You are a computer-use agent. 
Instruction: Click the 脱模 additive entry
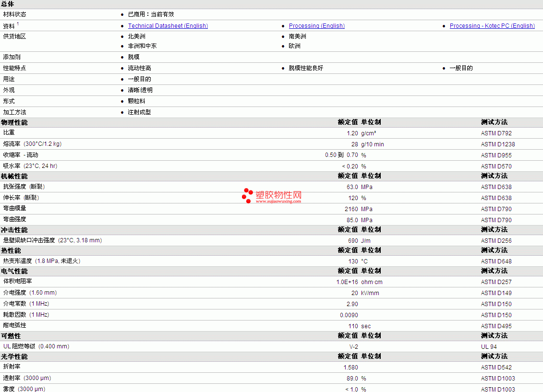133,57
